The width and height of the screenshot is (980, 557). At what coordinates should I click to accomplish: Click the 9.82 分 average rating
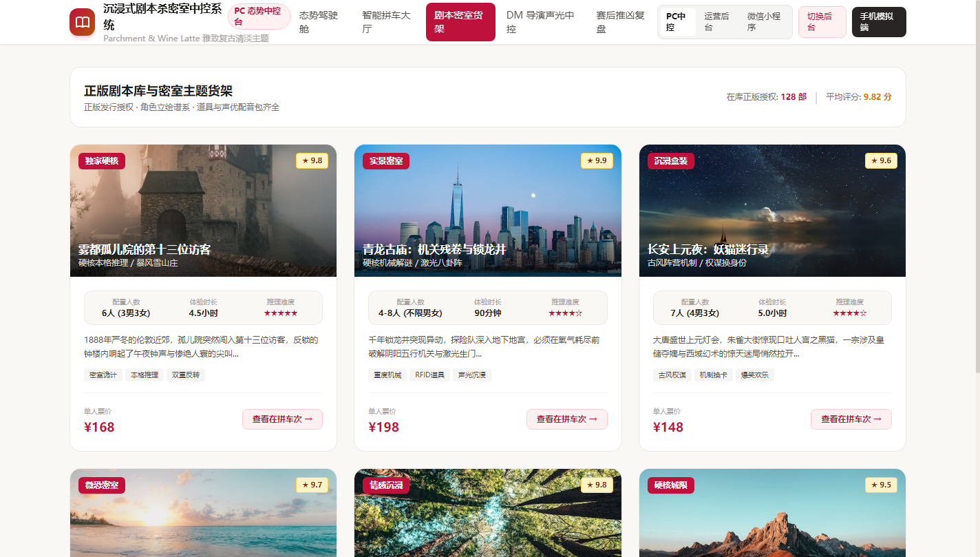[877, 97]
